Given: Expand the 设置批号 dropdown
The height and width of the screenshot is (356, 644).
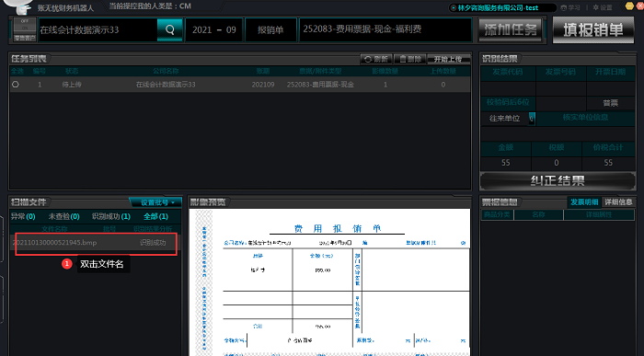Looking at the screenshot, I should point(155,202).
